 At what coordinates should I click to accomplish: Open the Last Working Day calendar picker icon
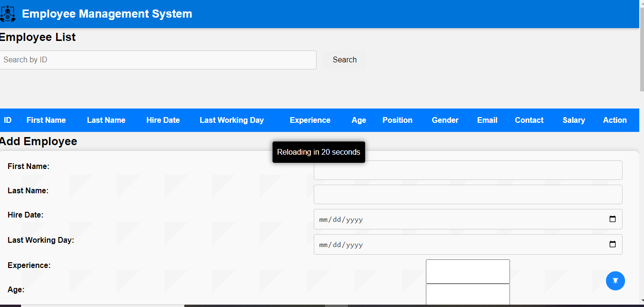(613, 245)
